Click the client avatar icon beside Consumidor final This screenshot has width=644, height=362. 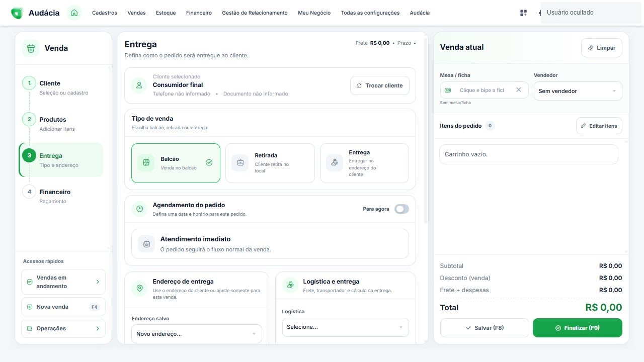tap(139, 85)
